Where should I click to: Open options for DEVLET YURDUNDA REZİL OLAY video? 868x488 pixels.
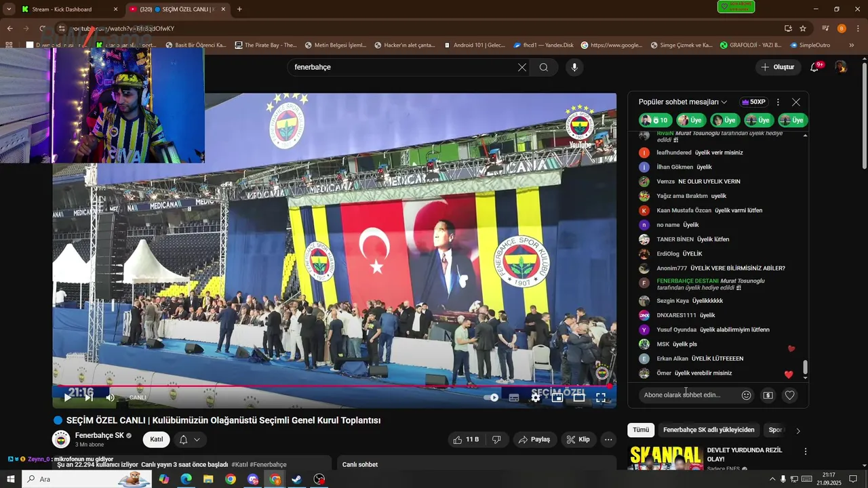click(x=806, y=451)
